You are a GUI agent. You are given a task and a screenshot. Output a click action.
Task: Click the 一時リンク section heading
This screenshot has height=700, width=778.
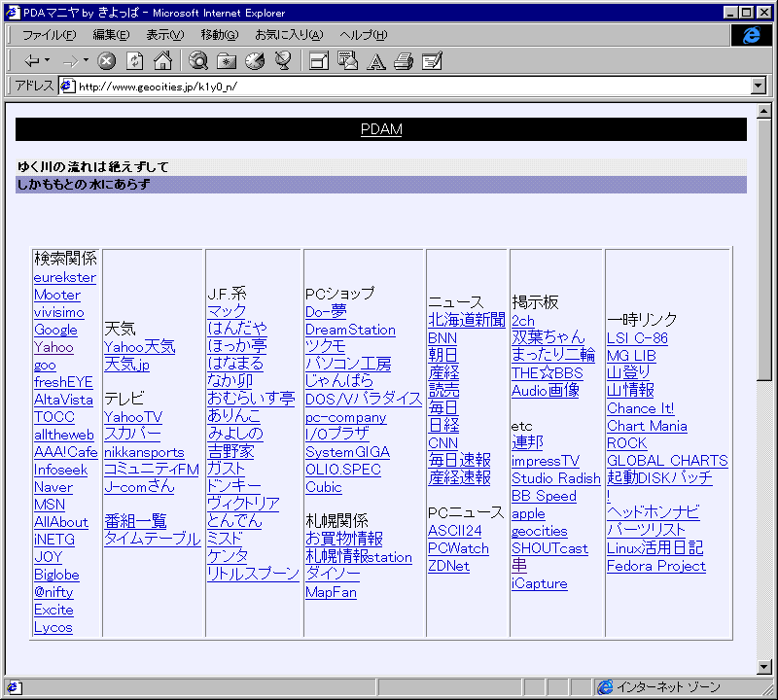tap(642, 320)
